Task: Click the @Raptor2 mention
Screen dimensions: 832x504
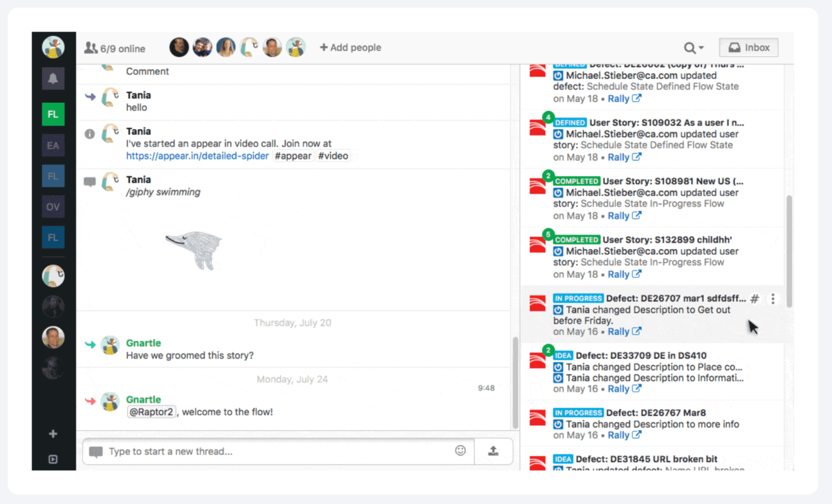Action: 151,412
